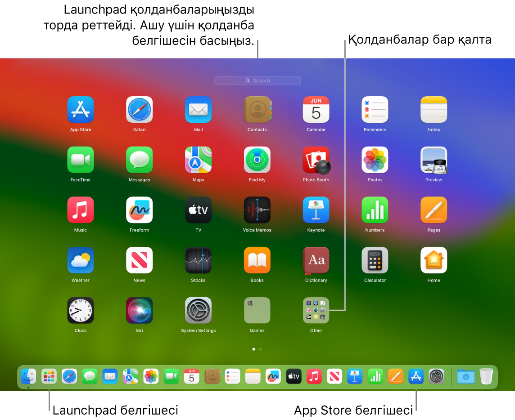Open Numbers from the Dock
The width and height of the screenshot is (515, 420).
point(375,376)
